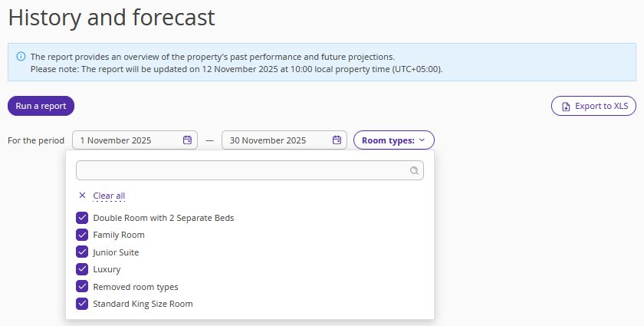Image resolution: width=644 pixels, height=326 pixels.
Task: Open the end date calendar icon
Action: point(337,140)
